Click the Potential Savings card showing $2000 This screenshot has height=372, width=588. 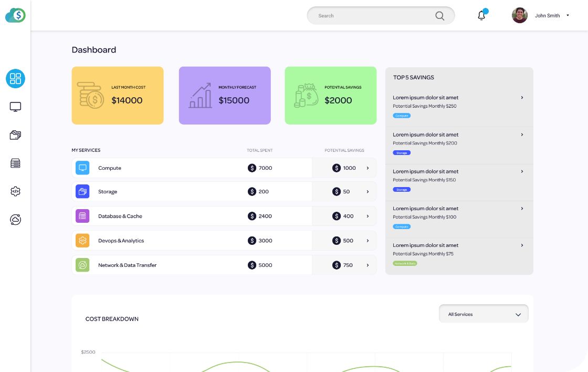pyautogui.click(x=330, y=95)
